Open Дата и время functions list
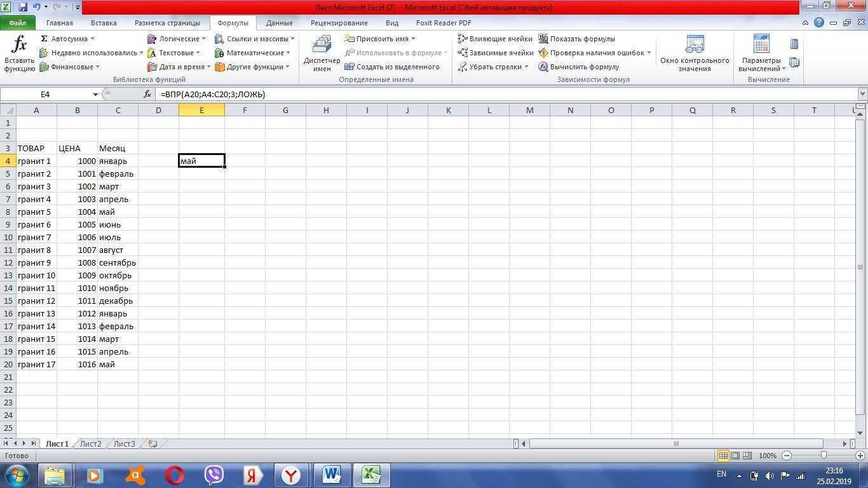Image resolution: width=868 pixels, height=488 pixels. click(179, 67)
